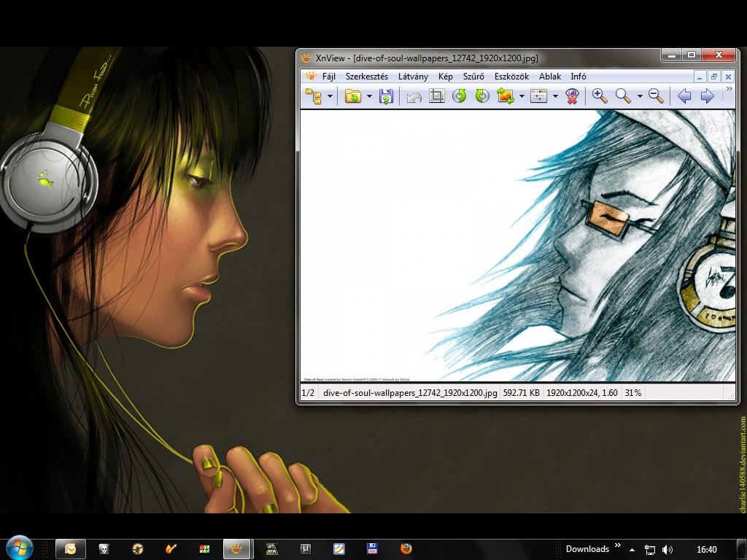Click the blue floppy disk taskbar icon
Screen dimensions: 747x560
pos(372,549)
